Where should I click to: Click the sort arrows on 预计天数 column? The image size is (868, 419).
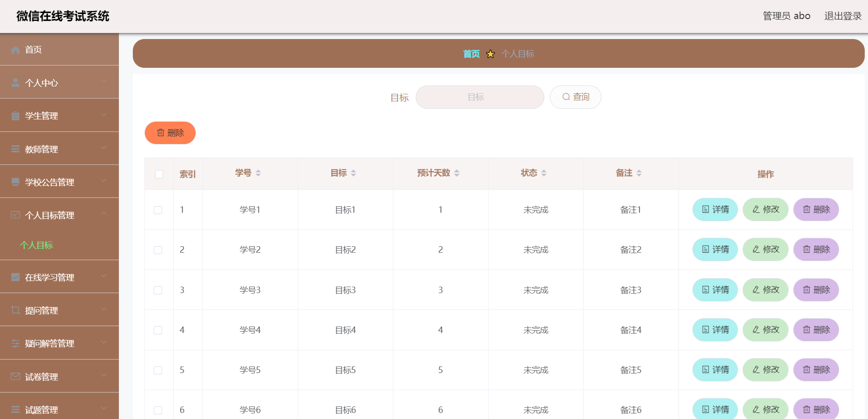(457, 173)
